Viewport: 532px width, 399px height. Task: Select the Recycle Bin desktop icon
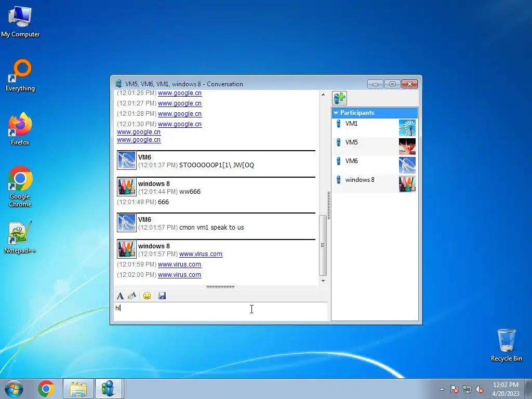pos(506,345)
